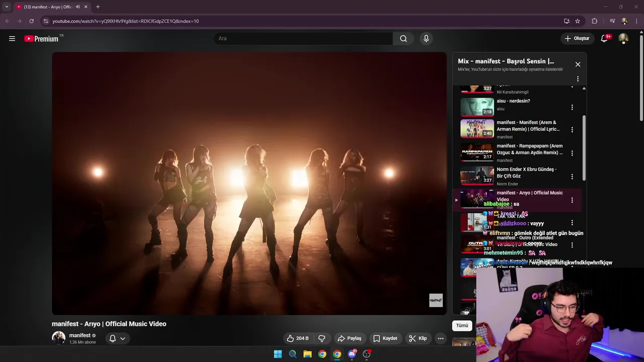Open Chrome extensions puzzle icon

point(594,21)
